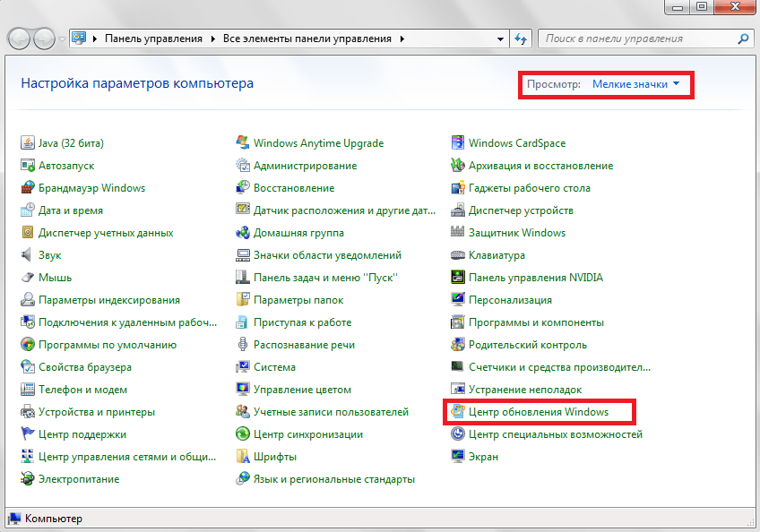Open Брандмауэр Windows icon
This screenshot has height=532, width=760.
(28, 188)
